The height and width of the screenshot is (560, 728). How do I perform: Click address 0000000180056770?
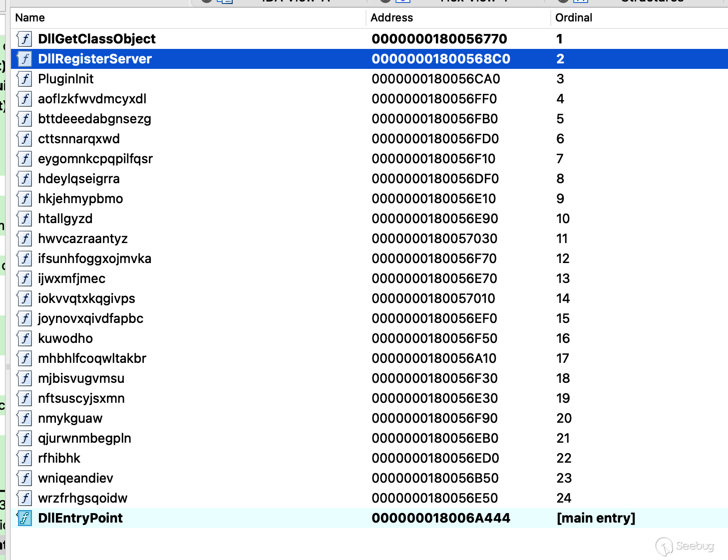click(439, 38)
